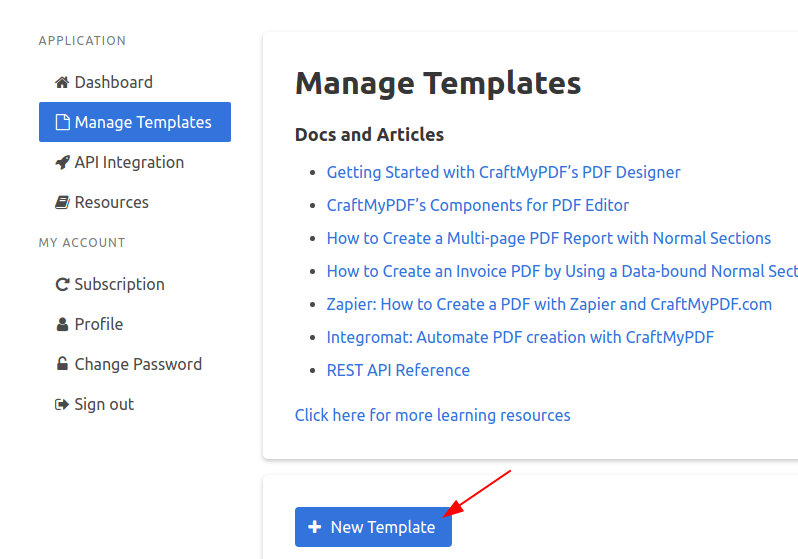Open CraftMyPDF's Components for PDF Editor link
The image size is (798, 559).
tap(478, 205)
